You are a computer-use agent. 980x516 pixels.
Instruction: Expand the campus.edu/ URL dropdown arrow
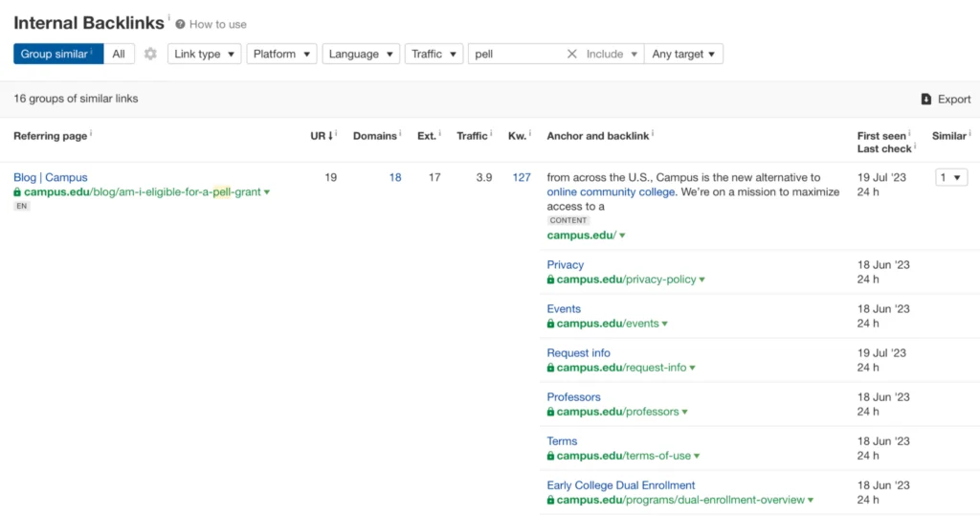[x=622, y=236]
